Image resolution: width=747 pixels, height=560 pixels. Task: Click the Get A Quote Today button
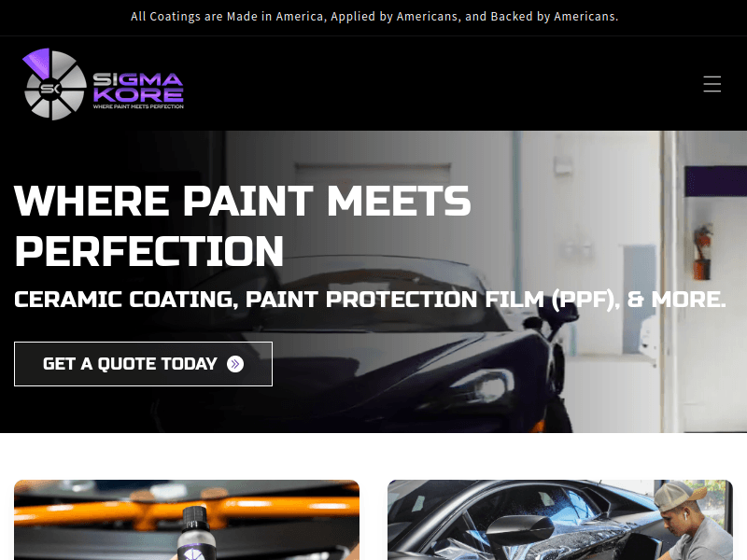(x=144, y=364)
